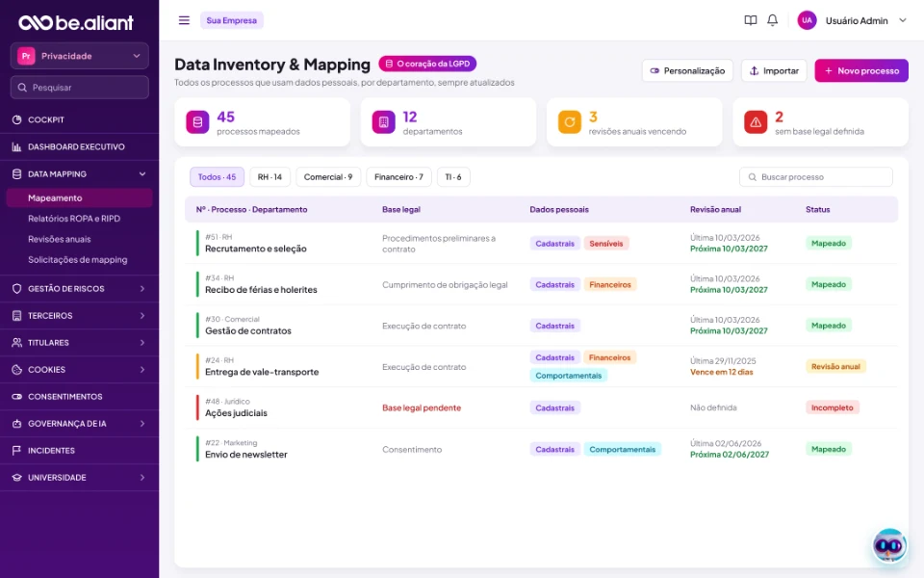
Task: Select the RH · 14 filter tab
Action: [x=269, y=177]
